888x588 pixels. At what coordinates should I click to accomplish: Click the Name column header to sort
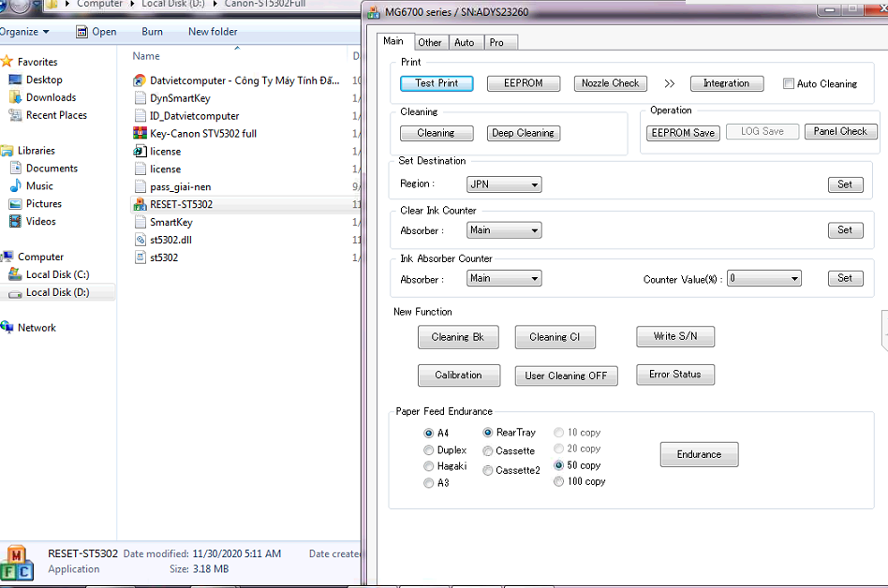pyautogui.click(x=146, y=56)
